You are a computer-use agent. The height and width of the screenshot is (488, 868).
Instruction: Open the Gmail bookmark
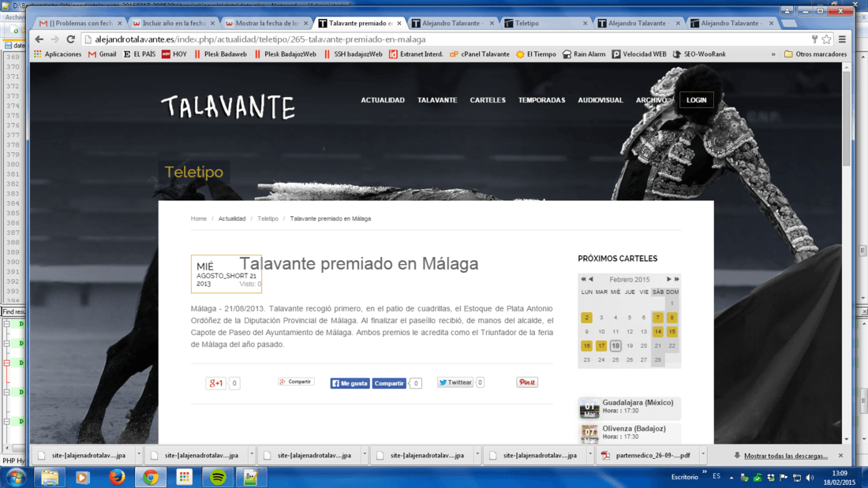point(103,54)
